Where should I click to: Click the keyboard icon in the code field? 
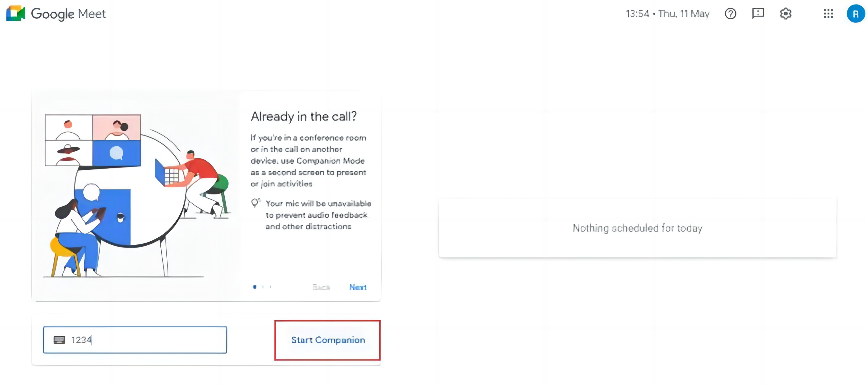[x=59, y=339]
